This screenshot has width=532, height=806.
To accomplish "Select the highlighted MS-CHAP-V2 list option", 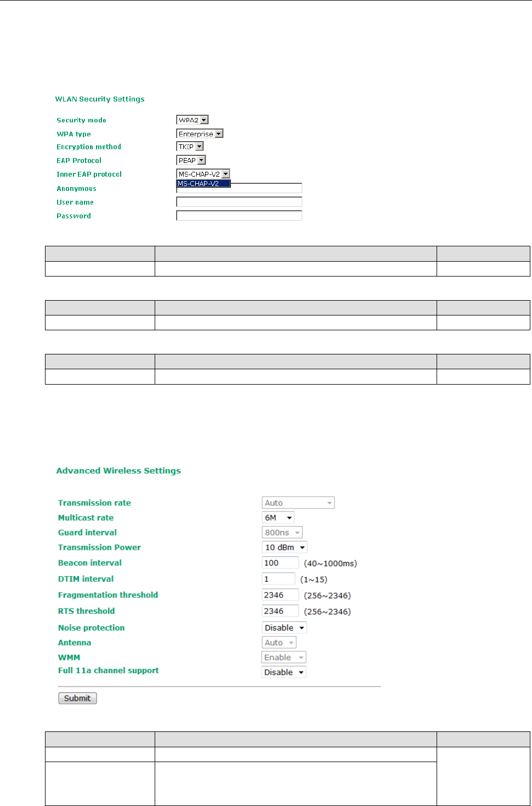I will click(203, 183).
